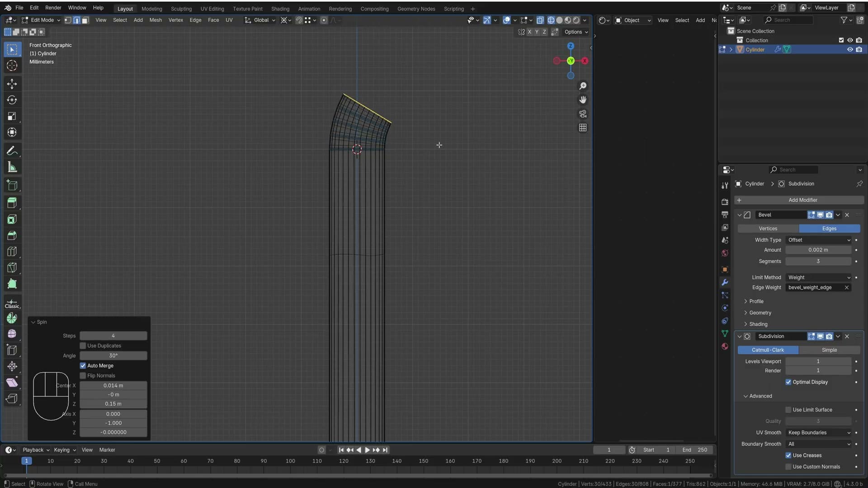Uncheck Auto Merge in Spin panel
Image resolution: width=868 pixels, height=488 pixels.
click(x=83, y=366)
